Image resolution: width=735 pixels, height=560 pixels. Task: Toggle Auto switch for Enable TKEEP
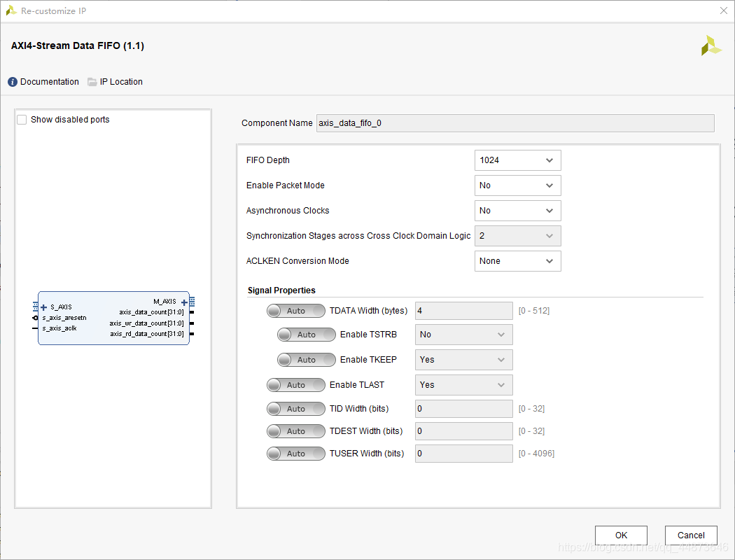point(307,360)
